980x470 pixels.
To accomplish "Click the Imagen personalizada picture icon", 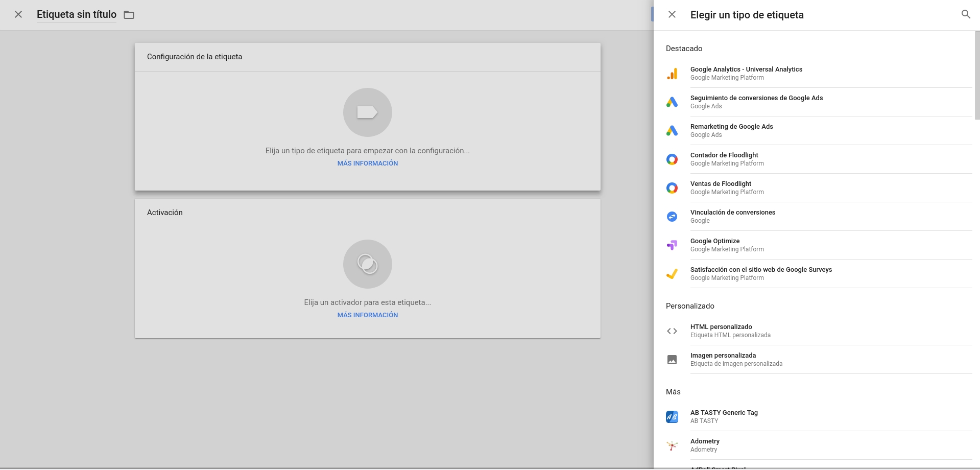I will 672,360.
